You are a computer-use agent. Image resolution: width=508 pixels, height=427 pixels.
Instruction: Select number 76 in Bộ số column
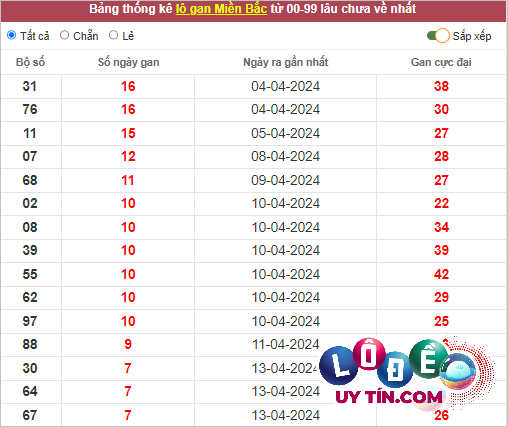pos(30,109)
